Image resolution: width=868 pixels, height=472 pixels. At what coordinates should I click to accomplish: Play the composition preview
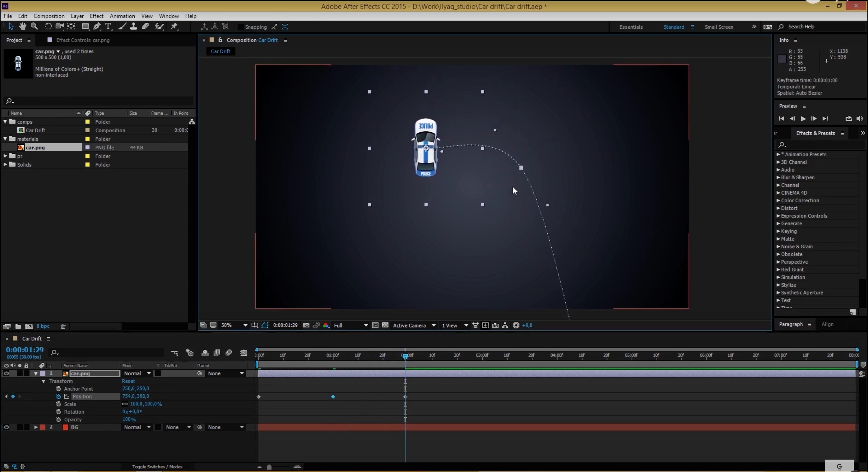coord(803,119)
